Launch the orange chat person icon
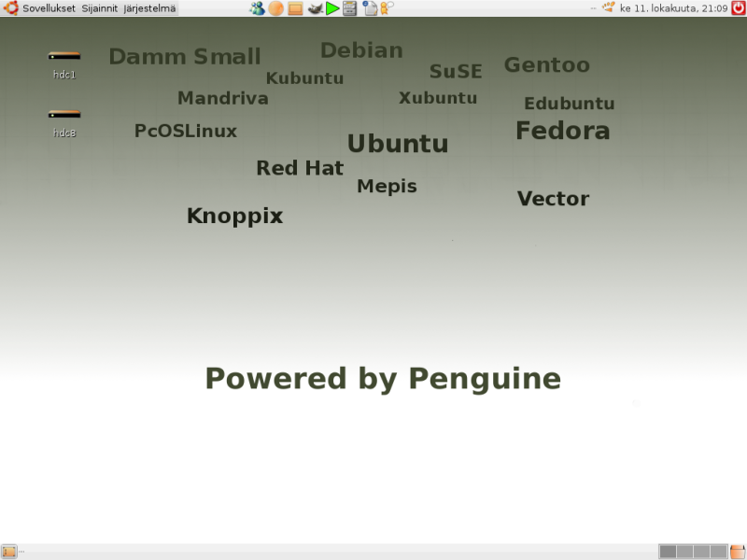Viewport: 747px width, 560px height. click(387, 8)
